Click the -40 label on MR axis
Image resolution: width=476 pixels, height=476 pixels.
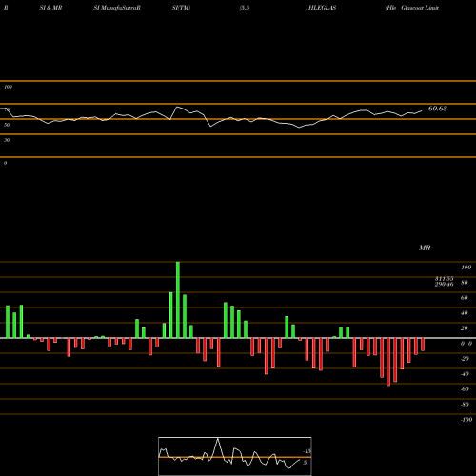tap(465, 374)
